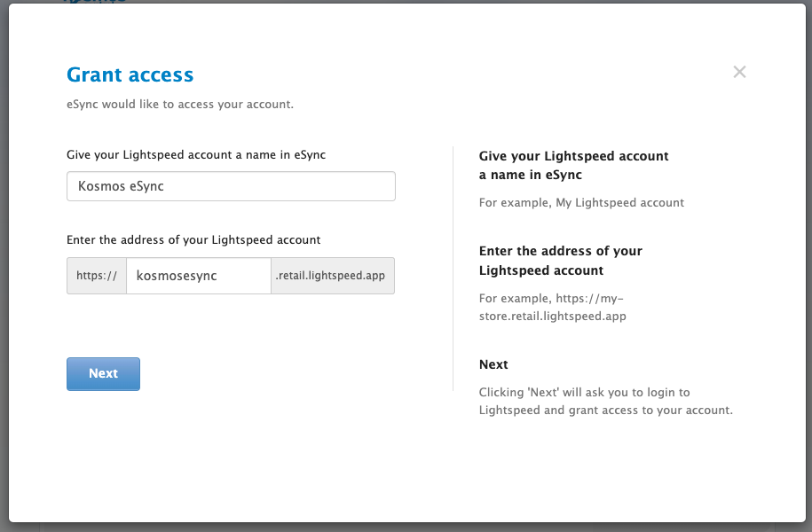Click the form label above the address field
The width and height of the screenshot is (812, 532).
(x=193, y=239)
